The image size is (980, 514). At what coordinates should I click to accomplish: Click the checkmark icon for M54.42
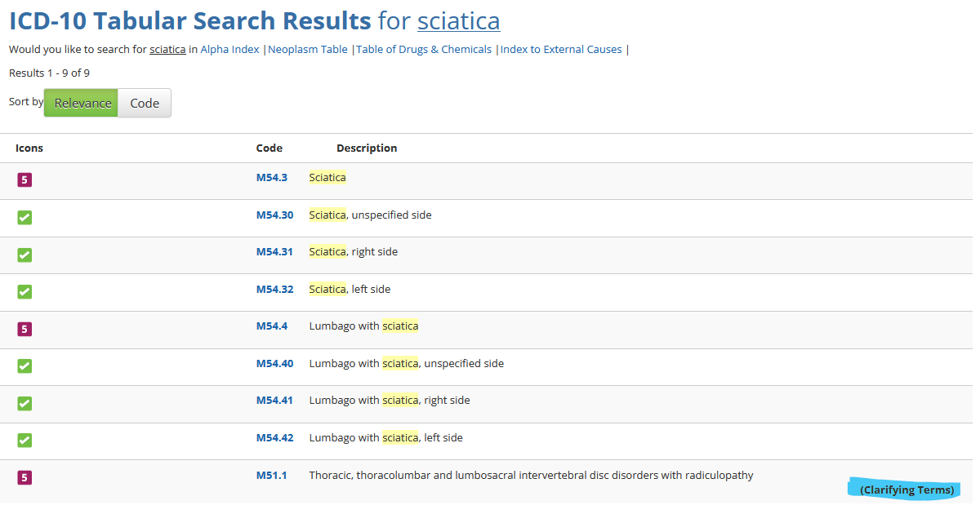pos(24,441)
